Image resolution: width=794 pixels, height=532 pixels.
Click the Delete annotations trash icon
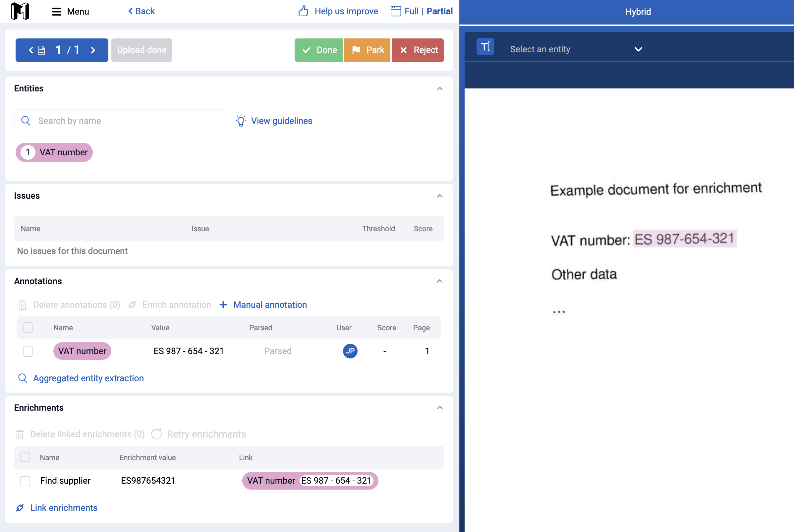23,305
